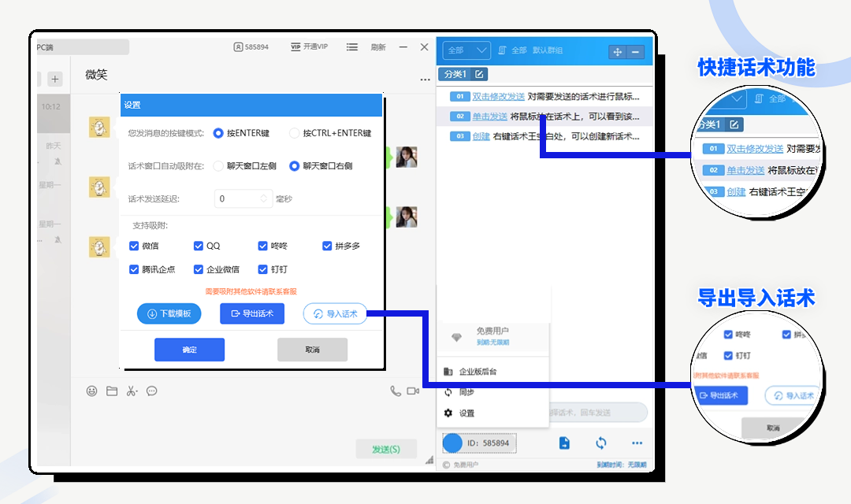
Task: Click the edit icon beside 分类1
Action: pos(479,75)
